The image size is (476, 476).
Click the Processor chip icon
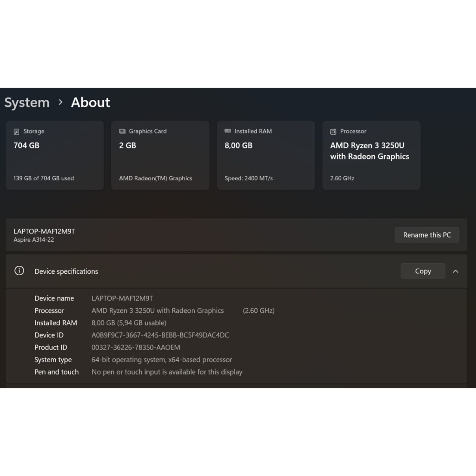(x=333, y=131)
